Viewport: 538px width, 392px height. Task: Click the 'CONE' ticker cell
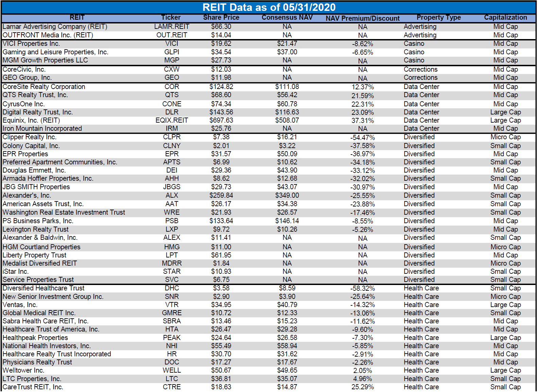click(x=172, y=104)
